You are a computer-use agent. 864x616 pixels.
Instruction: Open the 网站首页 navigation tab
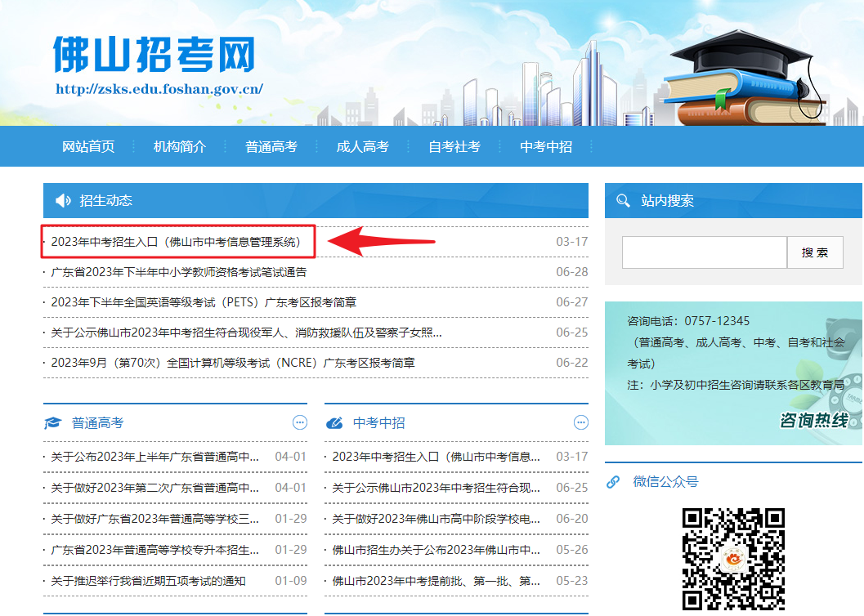tap(88, 147)
